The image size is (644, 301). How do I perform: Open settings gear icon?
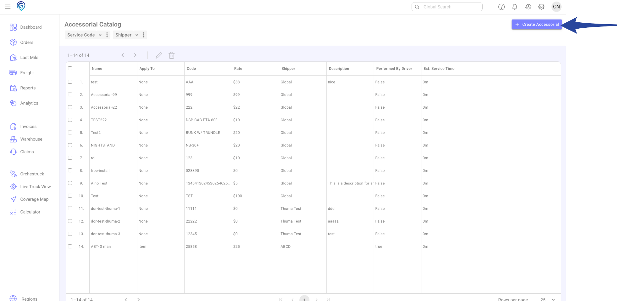(x=541, y=7)
